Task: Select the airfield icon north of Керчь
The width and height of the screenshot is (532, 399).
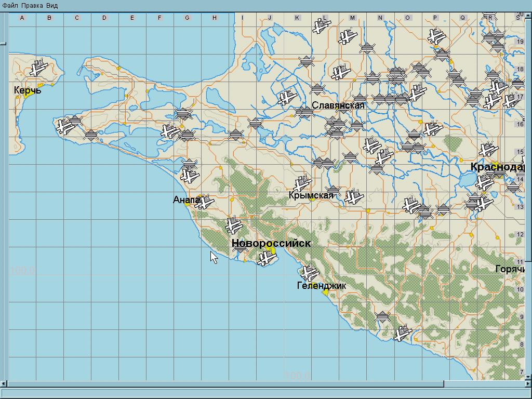Action: [38, 68]
